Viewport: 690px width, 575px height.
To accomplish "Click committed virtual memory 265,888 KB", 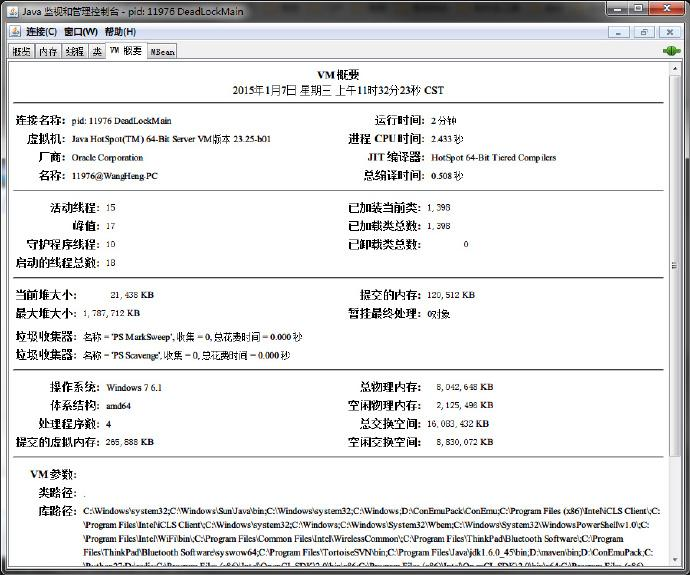I will (130, 442).
